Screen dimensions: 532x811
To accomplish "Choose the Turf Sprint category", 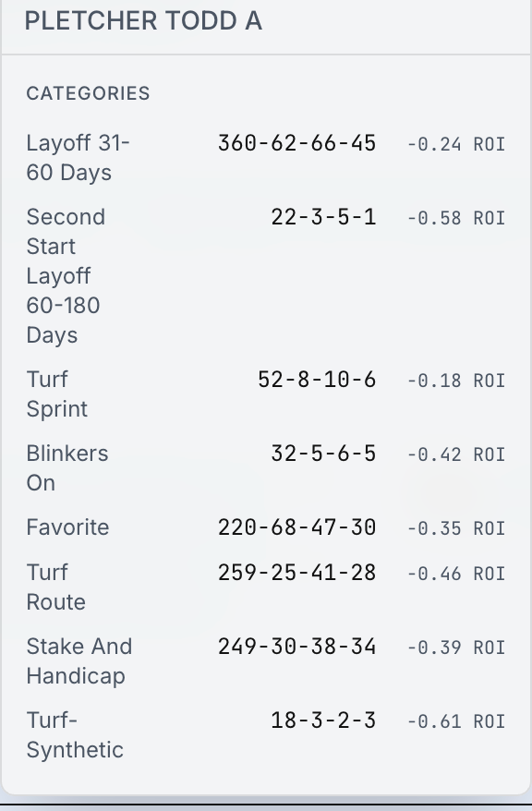I will click(x=57, y=394).
